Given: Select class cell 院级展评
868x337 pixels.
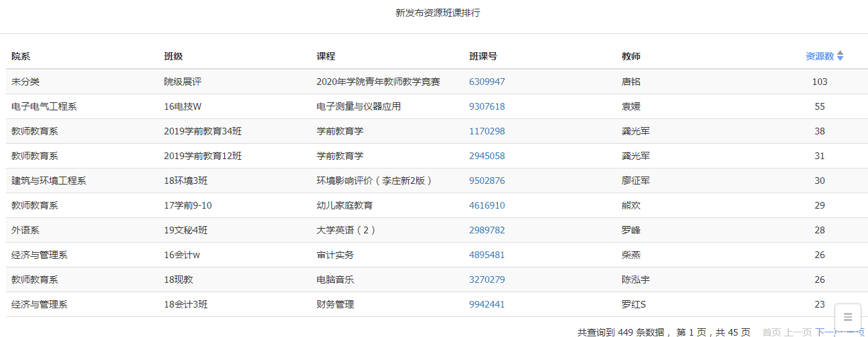Looking at the screenshot, I should [x=183, y=82].
